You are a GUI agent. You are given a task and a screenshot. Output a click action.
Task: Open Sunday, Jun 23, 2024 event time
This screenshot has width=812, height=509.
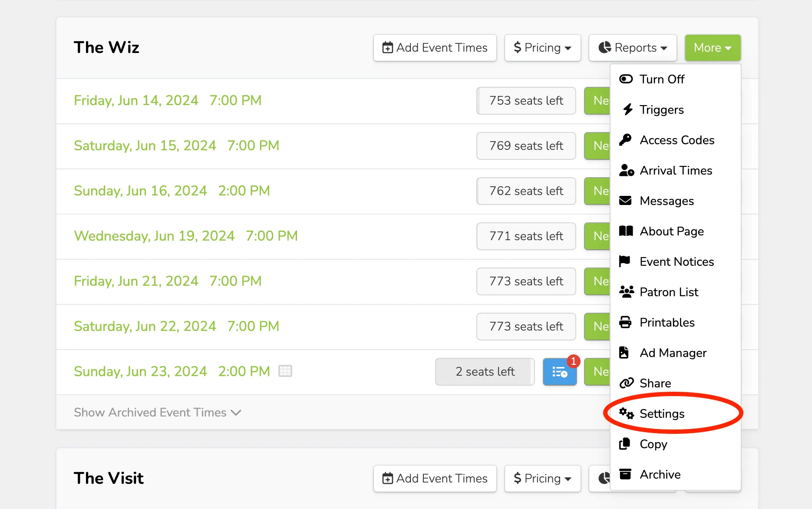(172, 371)
